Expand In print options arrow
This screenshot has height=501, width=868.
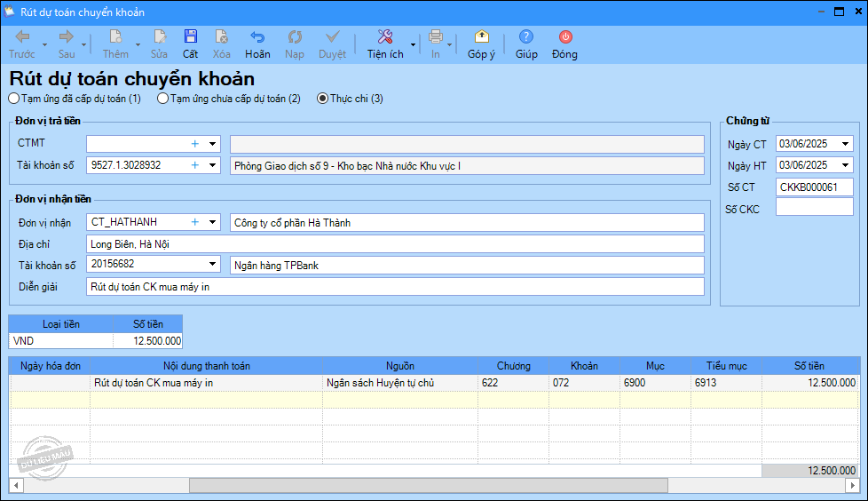[x=449, y=45]
